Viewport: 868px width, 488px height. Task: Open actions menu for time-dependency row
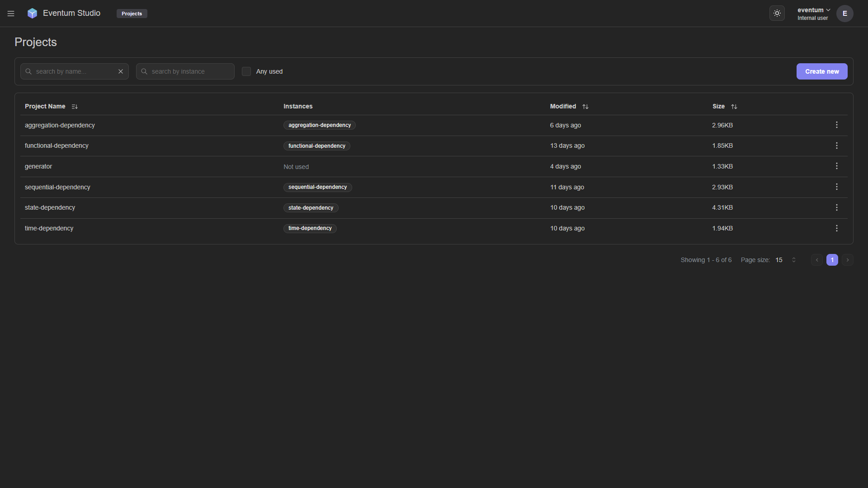pos(836,229)
